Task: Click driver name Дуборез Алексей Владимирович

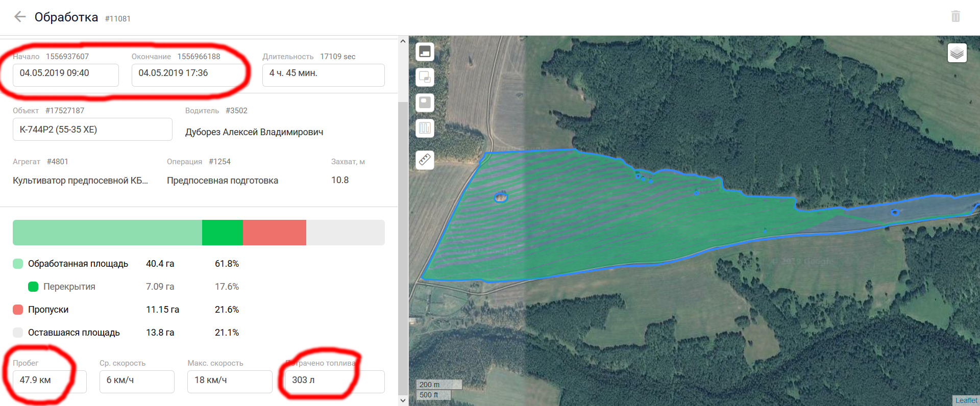Action: (254, 132)
